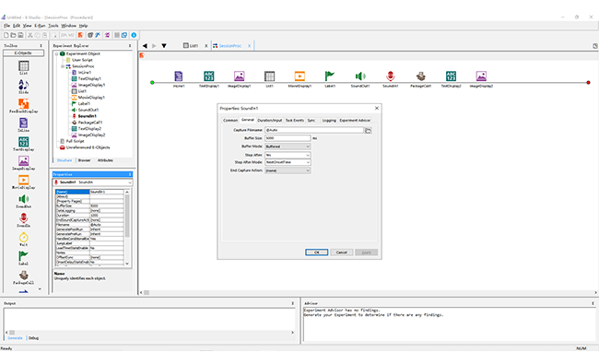This screenshot has height=364, width=599.
Task: Select the SoundIn microphone in Toolbox
Action: coord(23,218)
